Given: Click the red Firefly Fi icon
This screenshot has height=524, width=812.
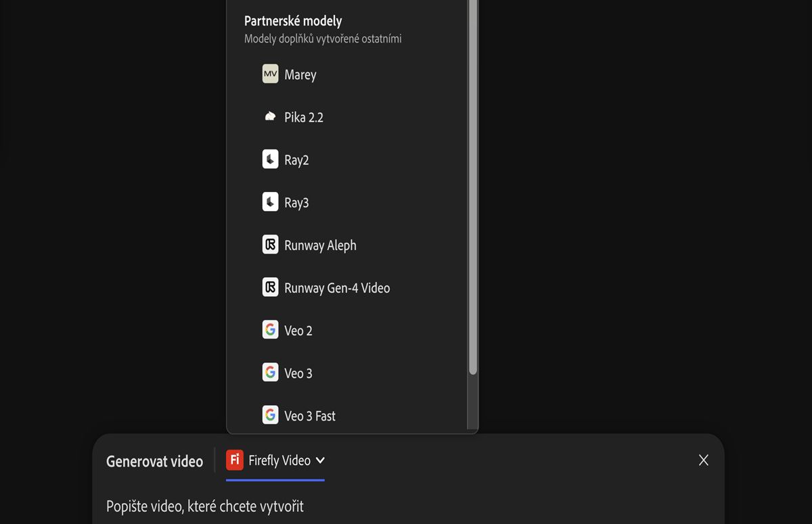Looking at the screenshot, I should (x=235, y=460).
